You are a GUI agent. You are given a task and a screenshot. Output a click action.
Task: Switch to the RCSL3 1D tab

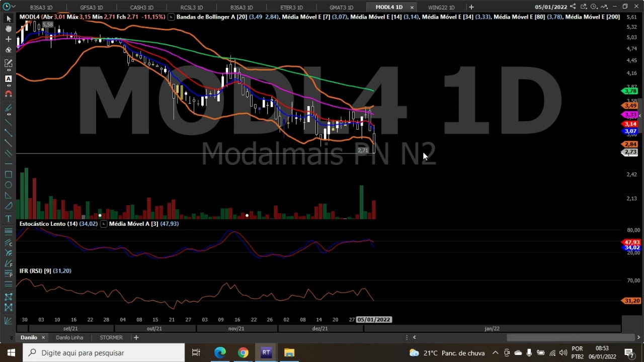192,8
